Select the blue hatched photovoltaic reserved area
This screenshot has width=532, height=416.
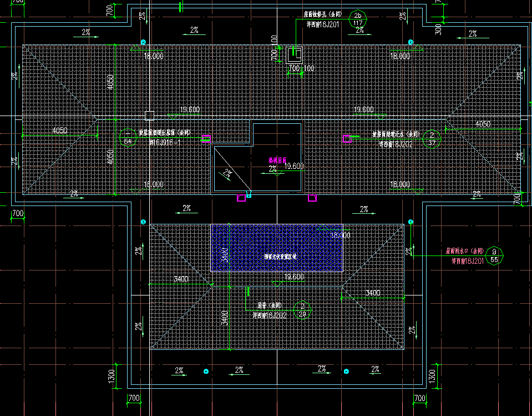pyautogui.click(x=276, y=248)
